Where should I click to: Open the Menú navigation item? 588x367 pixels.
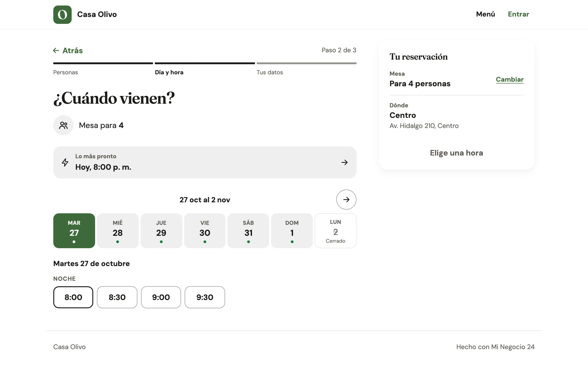(486, 14)
